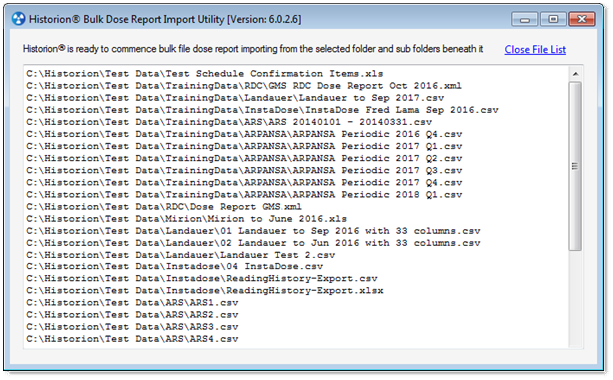The image size is (613, 380).
Task: Maximize the Import Utility window
Action: 553,19
